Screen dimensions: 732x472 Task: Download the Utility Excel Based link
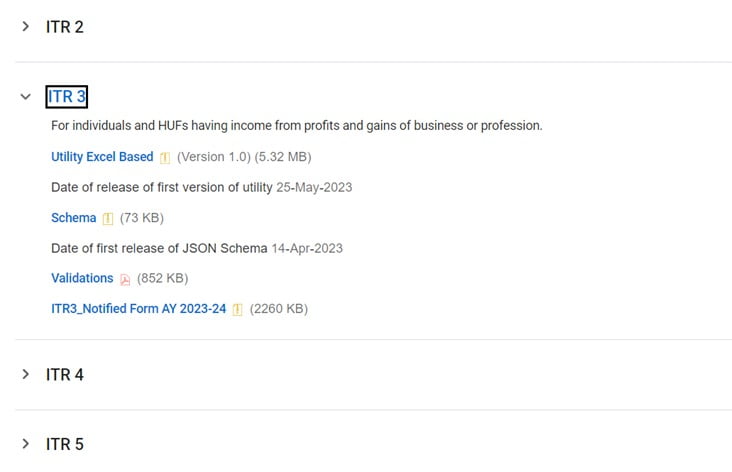(x=102, y=157)
